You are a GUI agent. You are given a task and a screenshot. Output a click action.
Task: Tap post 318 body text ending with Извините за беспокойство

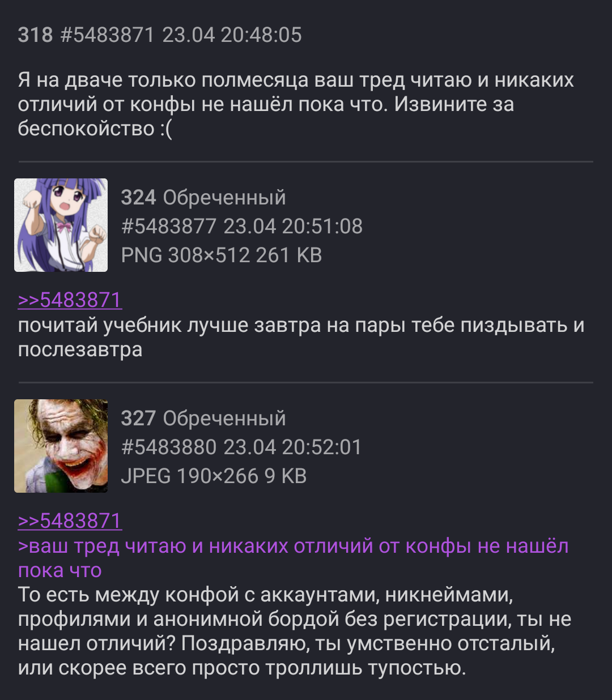pyautogui.click(x=296, y=105)
